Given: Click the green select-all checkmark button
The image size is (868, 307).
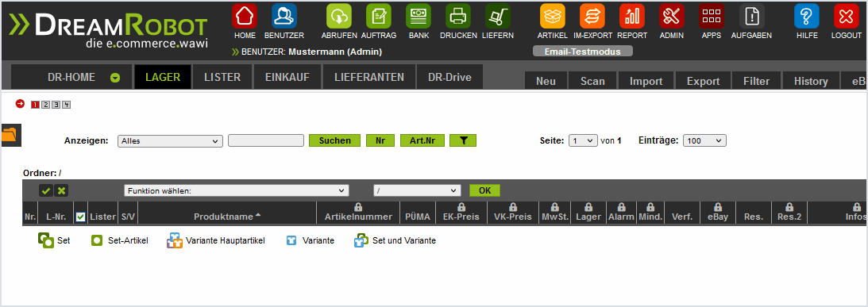Looking at the screenshot, I should [x=46, y=191].
